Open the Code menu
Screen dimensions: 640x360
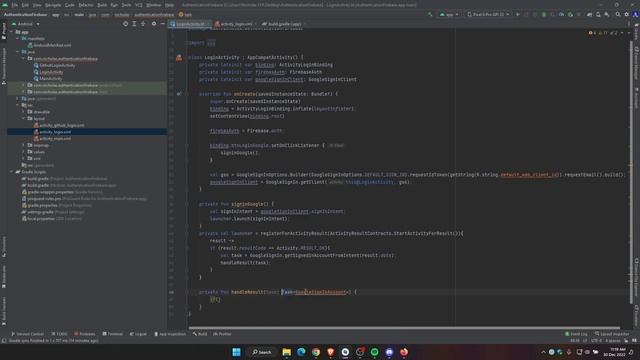tap(70, 5)
